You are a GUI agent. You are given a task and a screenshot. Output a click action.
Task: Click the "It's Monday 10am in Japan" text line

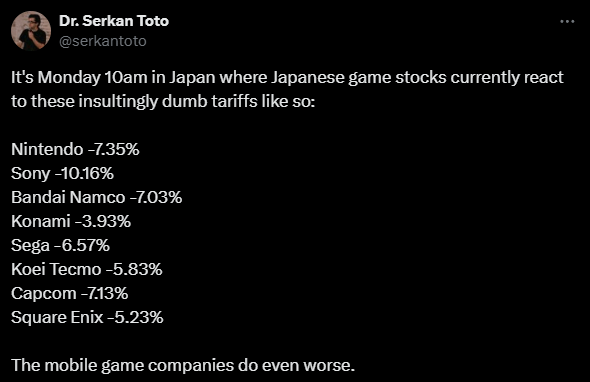(287, 78)
